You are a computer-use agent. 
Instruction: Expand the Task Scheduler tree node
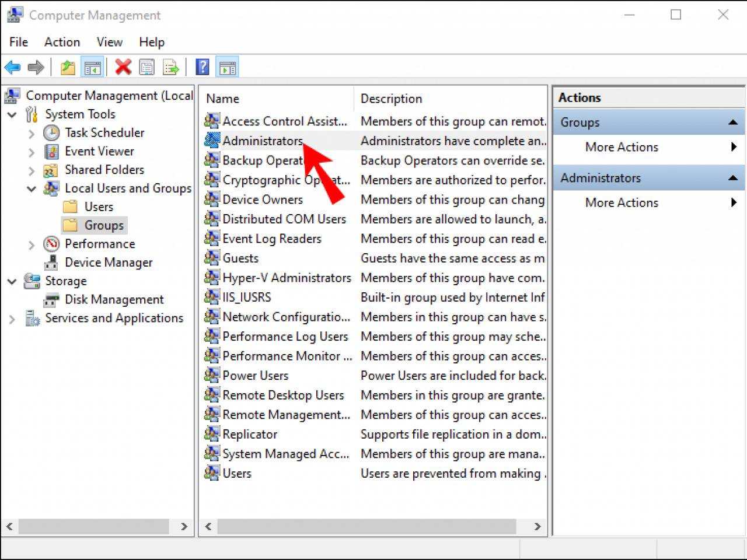point(32,132)
